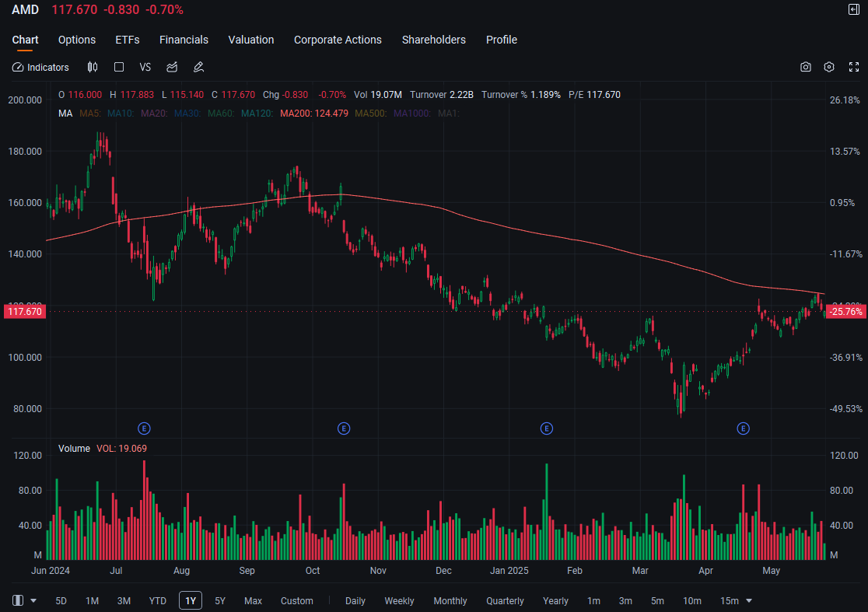Click the MA10 indicator label

pos(121,113)
